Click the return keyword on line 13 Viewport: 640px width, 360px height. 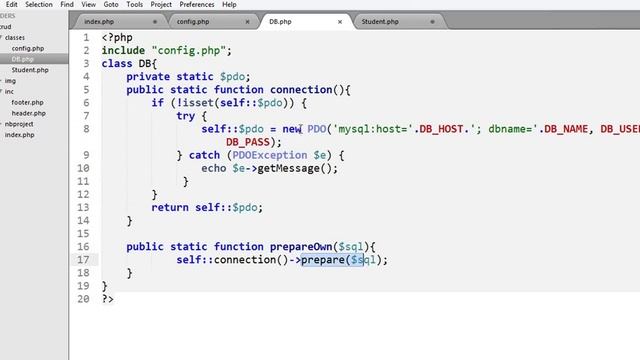point(170,207)
